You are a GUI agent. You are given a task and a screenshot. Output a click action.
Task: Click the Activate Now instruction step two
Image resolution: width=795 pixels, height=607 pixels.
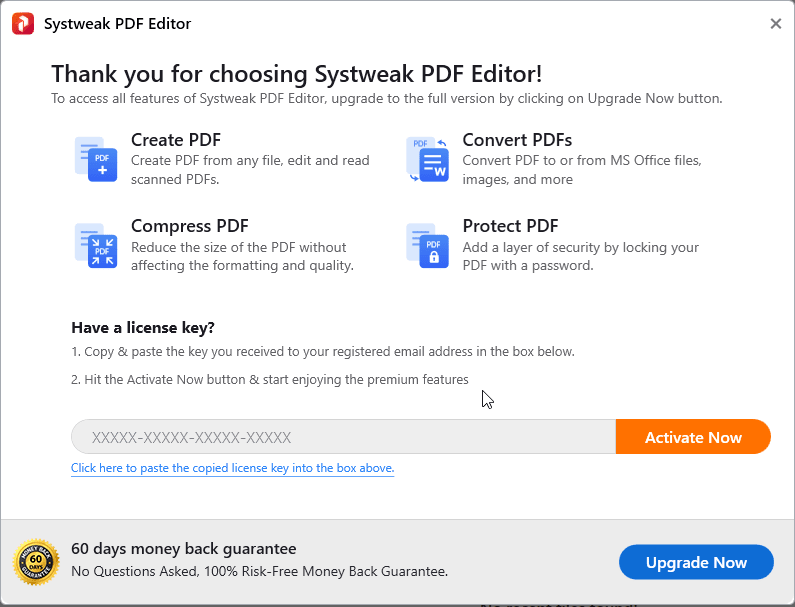coord(270,380)
